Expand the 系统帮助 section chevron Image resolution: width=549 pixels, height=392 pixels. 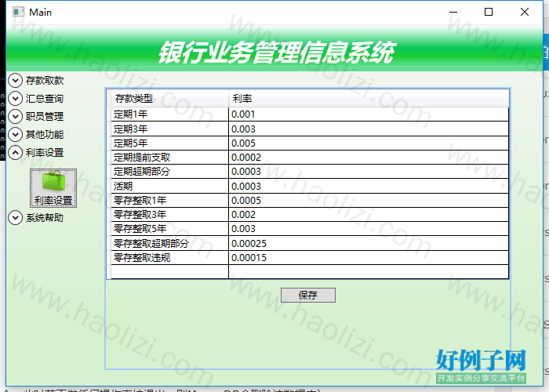click(x=16, y=218)
